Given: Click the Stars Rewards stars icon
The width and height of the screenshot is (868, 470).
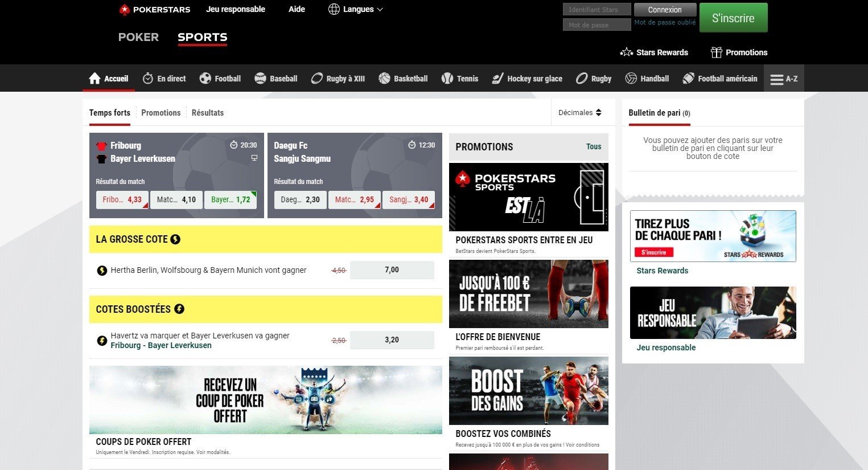Looking at the screenshot, I should 626,52.
